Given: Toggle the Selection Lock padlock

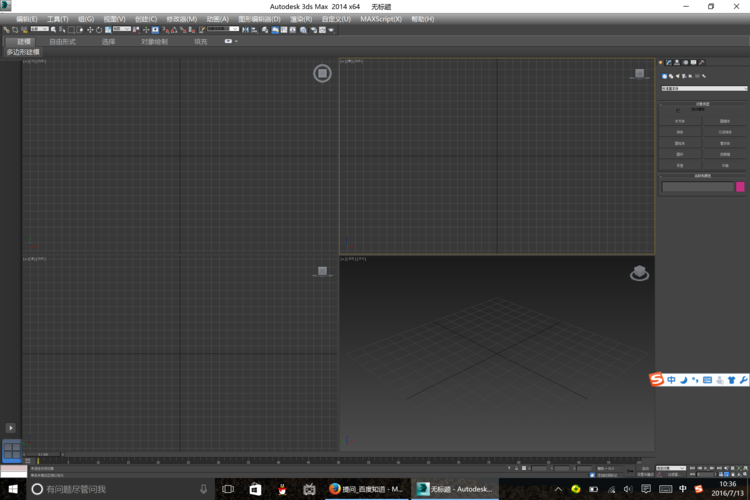Looking at the screenshot, I should [x=517, y=468].
